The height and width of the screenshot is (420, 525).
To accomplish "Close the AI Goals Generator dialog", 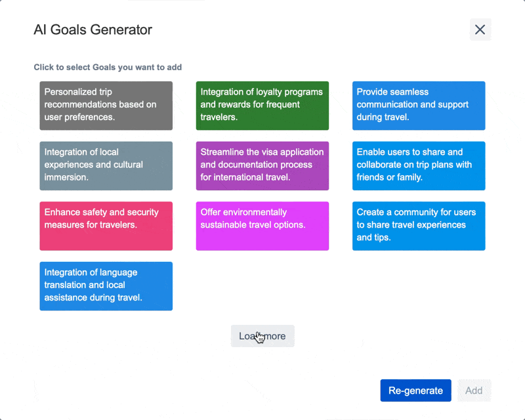I will point(480,30).
